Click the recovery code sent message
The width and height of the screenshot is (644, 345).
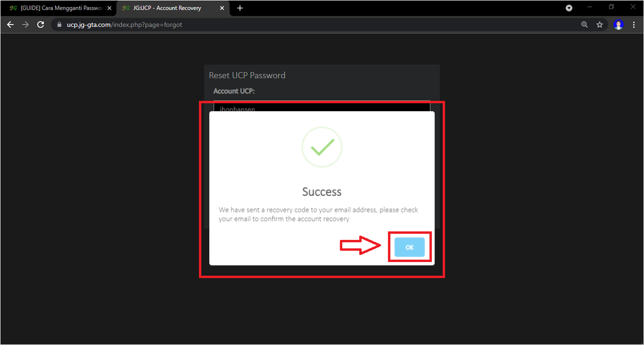point(318,214)
